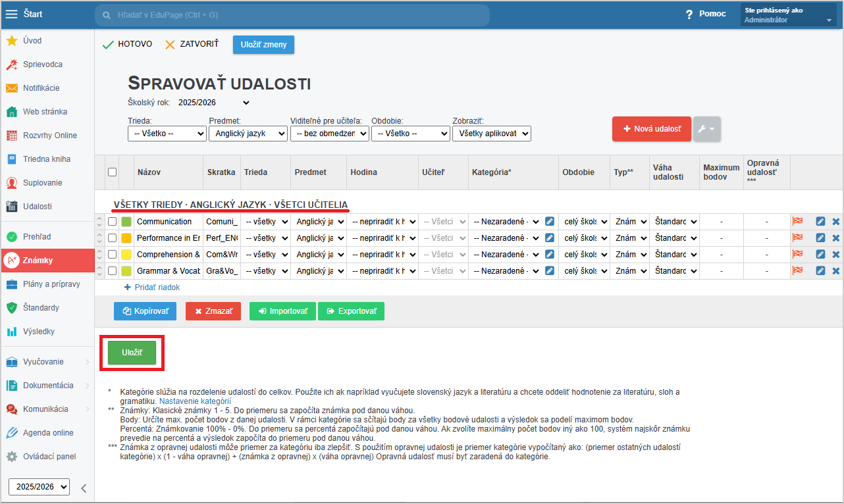Click the Nastavenie kategórií link
Viewport: 844px width, 504px height.
click(195, 401)
